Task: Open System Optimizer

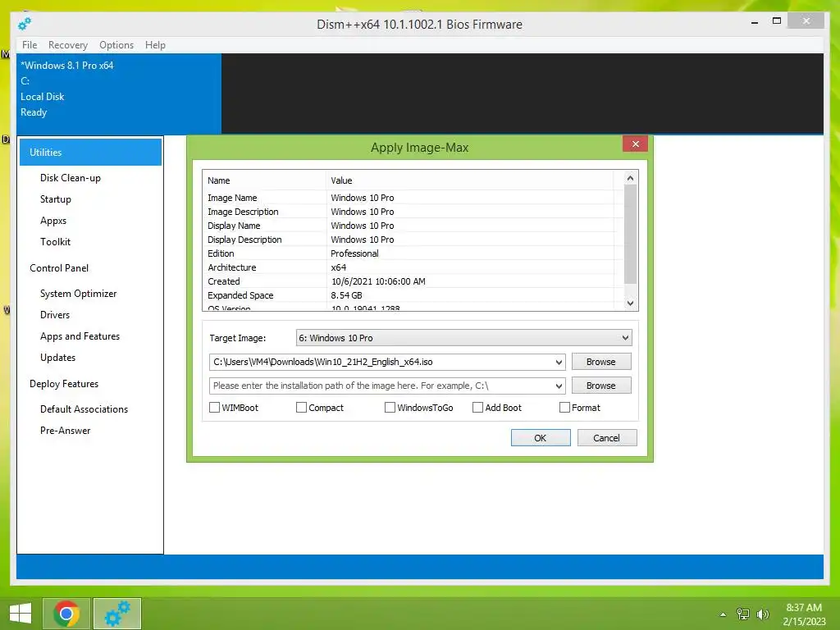Action: pos(78,294)
